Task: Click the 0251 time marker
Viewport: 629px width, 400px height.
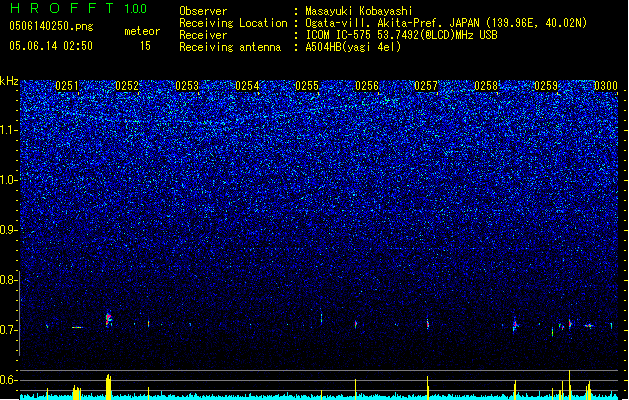Action: (67, 86)
